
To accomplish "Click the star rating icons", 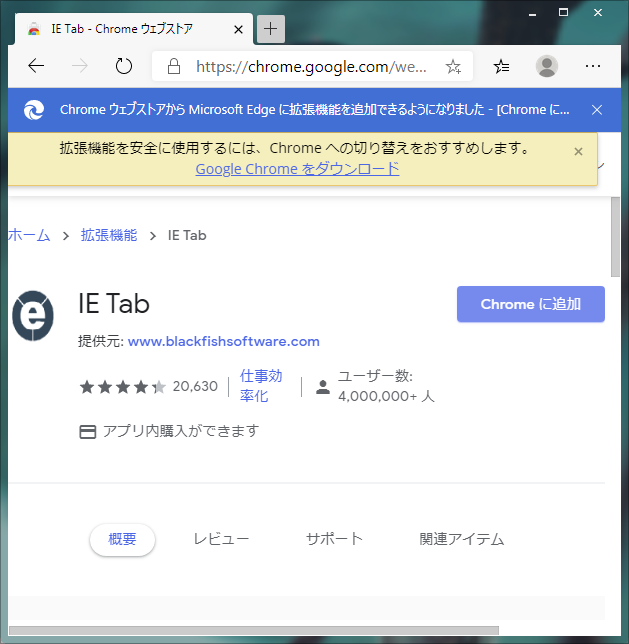I will (122, 386).
